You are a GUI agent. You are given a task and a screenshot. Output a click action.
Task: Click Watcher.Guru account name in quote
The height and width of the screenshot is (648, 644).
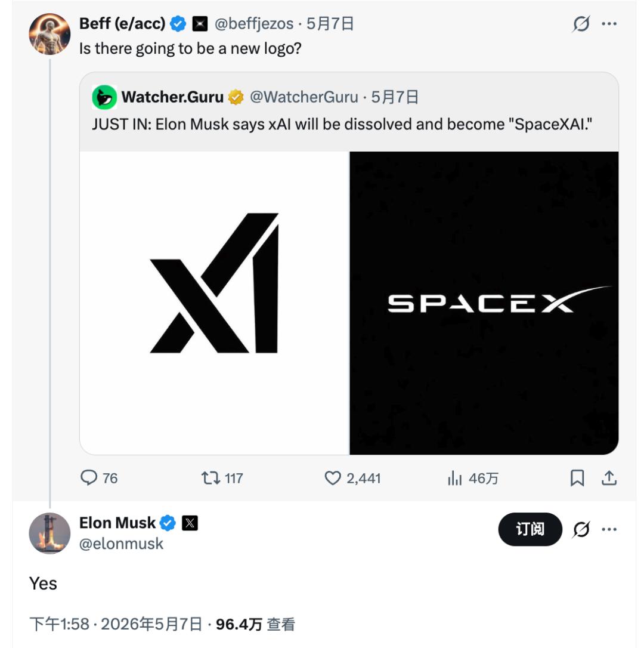(173, 97)
